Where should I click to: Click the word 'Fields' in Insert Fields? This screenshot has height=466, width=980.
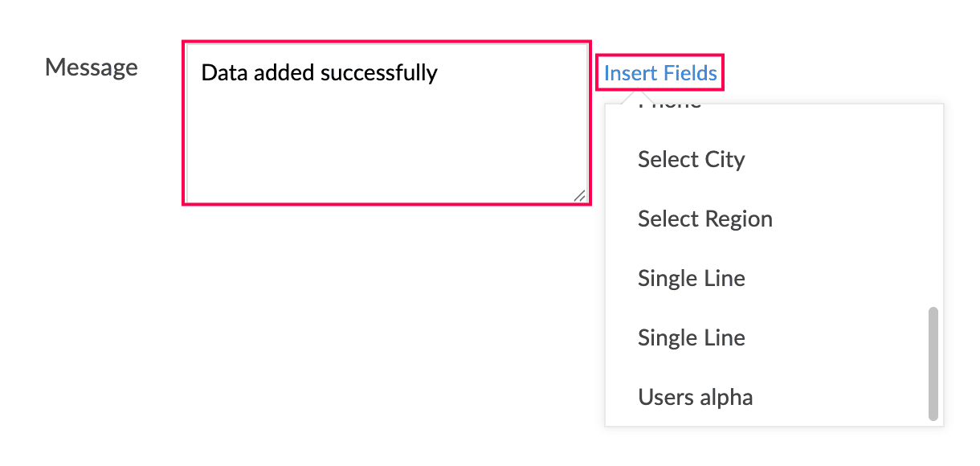(x=685, y=73)
